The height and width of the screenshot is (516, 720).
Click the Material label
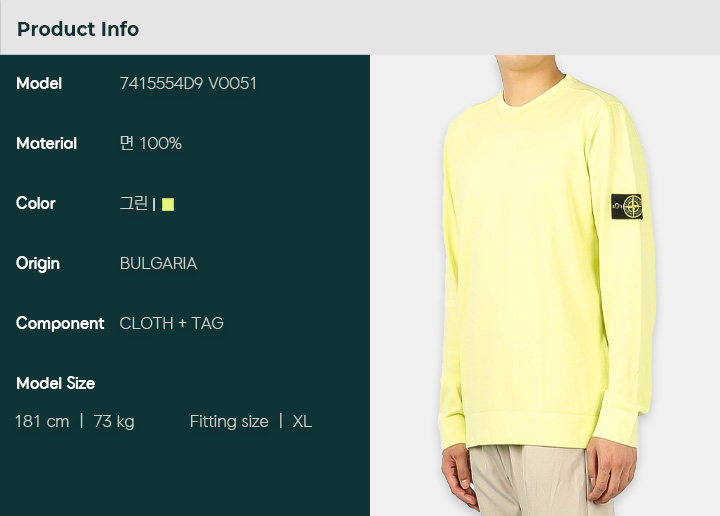pos(46,143)
